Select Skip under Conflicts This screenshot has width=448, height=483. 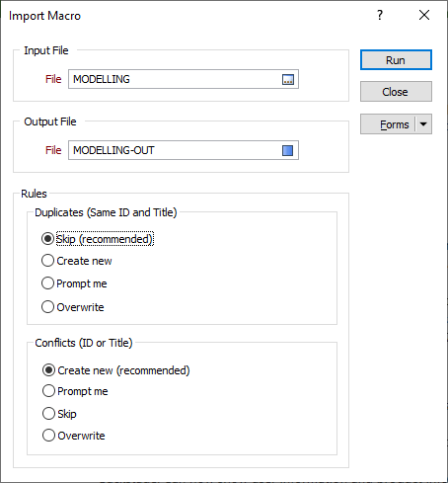[x=59, y=414]
